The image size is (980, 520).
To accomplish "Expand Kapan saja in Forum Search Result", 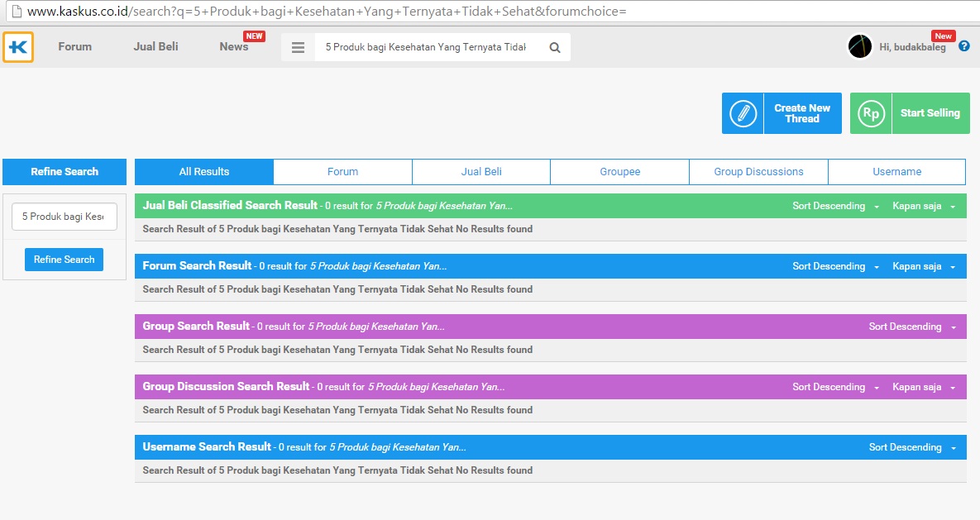I will click(924, 266).
